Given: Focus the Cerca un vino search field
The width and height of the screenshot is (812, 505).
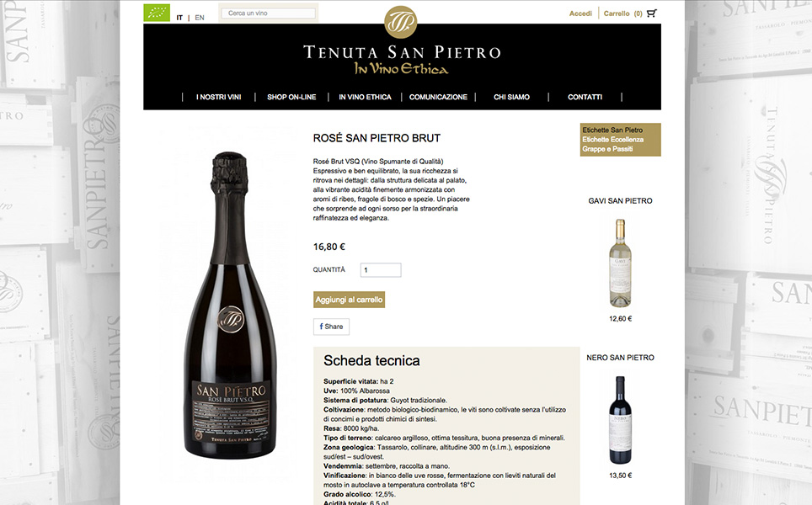Looking at the screenshot, I should point(268,13).
